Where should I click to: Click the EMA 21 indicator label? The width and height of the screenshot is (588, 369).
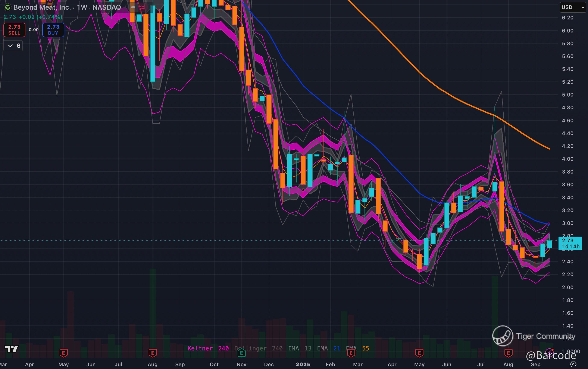point(328,348)
